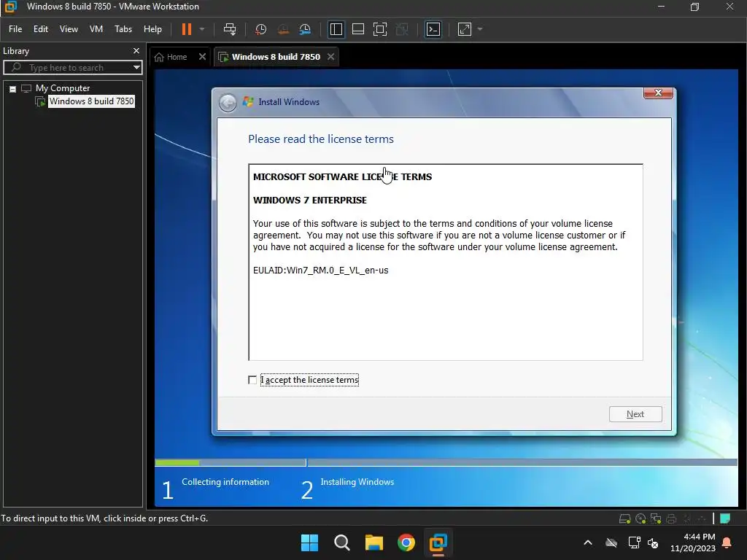Take a snapshot of this virtual machine
This screenshot has width=747, height=560.
click(x=260, y=29)
